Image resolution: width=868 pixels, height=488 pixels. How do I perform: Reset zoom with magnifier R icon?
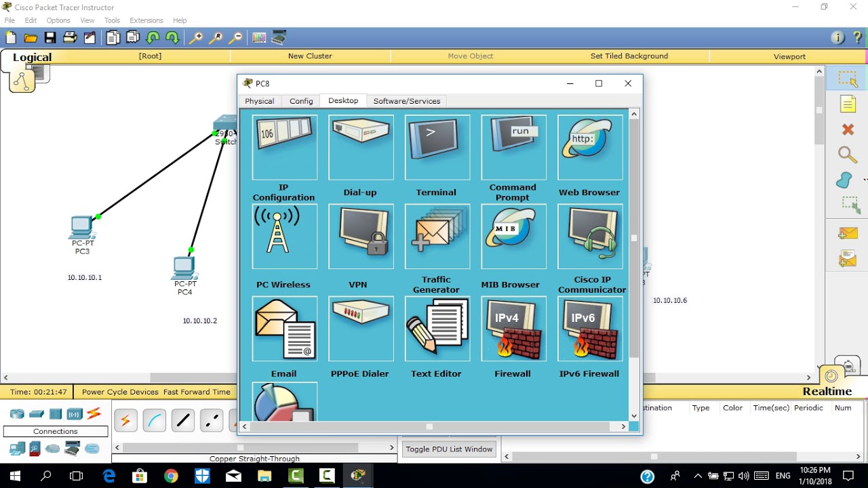(x=216, y=38)
